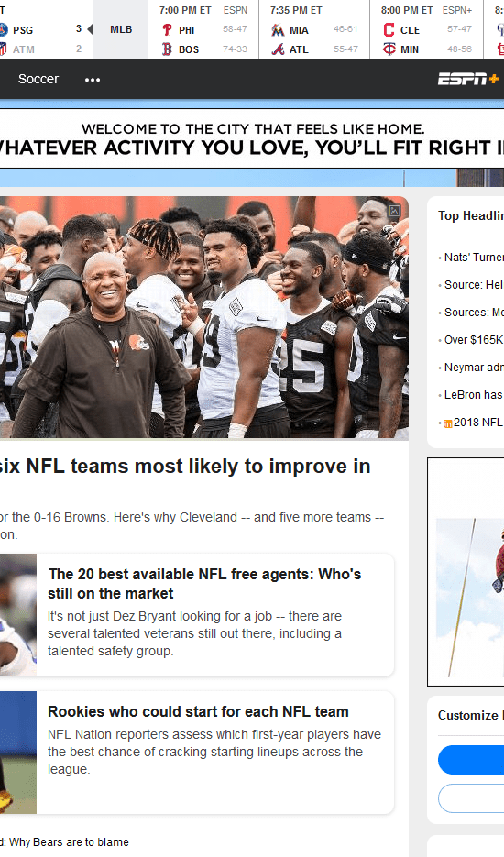
Task: Click the Red Sox team logo
Action: pos(168,49)
